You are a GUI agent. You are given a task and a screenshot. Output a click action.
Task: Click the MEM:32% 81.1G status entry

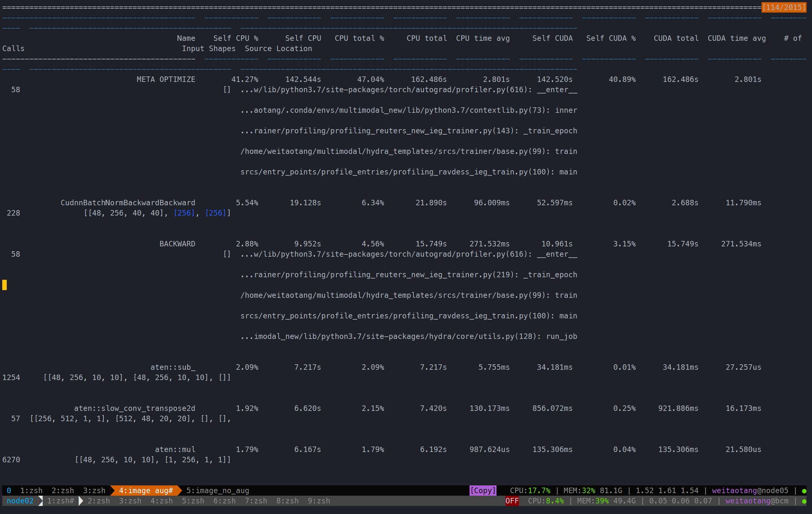[x=593, y=490]
